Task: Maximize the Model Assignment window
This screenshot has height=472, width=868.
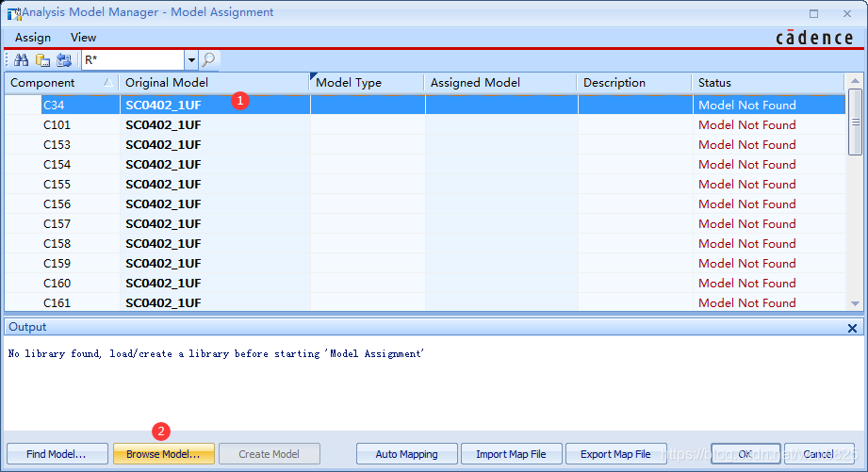Action: tap(814, 13)
